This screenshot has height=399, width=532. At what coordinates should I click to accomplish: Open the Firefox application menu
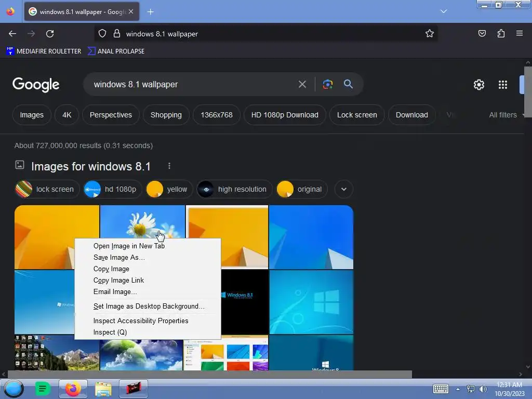(x=520, y=34)
